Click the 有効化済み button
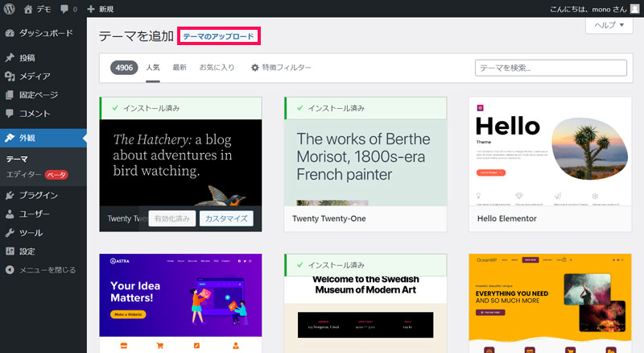The height and width of the screenshot is (353, 644). 172,218
